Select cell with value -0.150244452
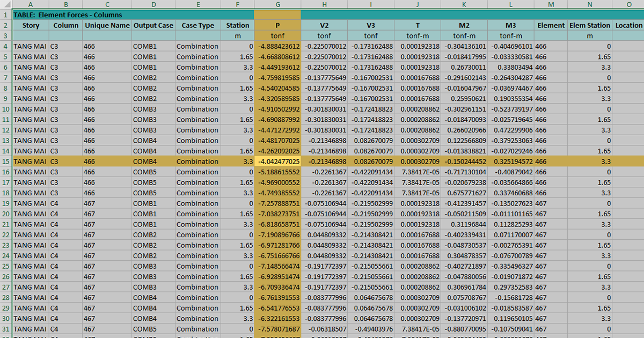The height and width of the screenshot is (338, 644). pos(464,161)
